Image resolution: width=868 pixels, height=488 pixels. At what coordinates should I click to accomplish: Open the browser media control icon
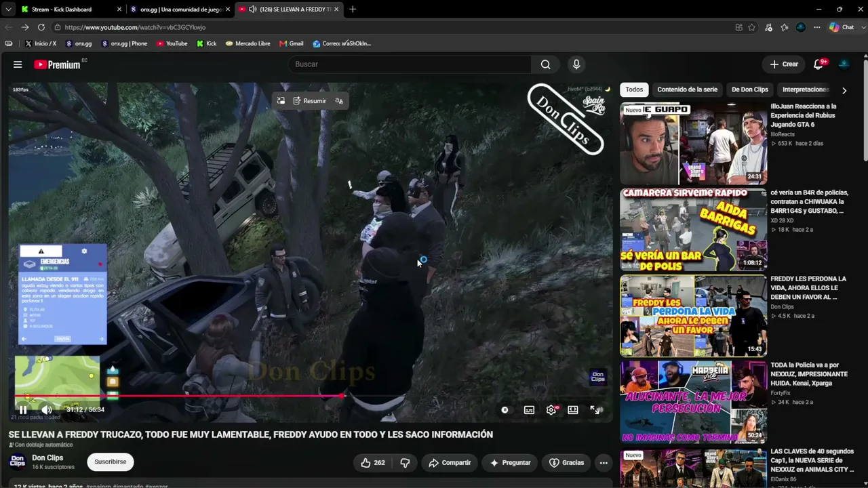point(768,27)
